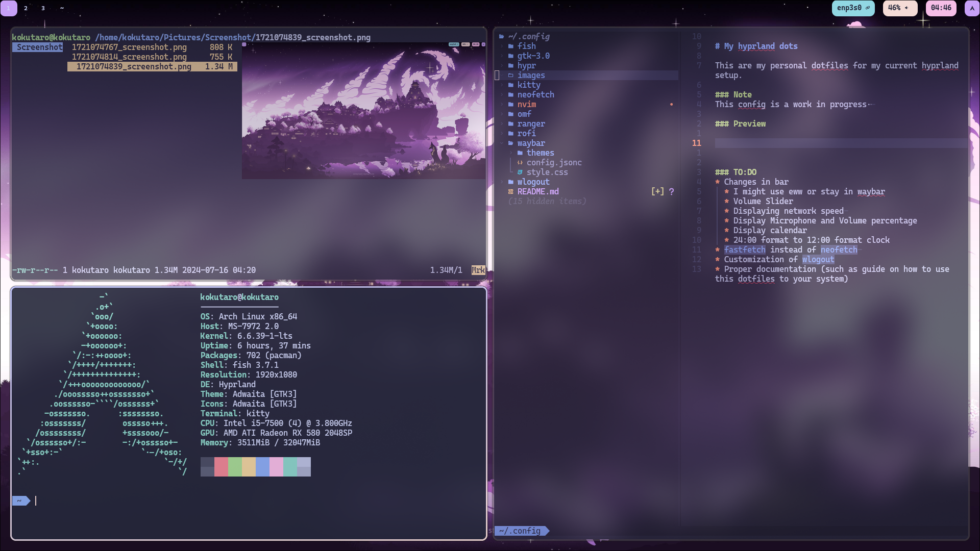
Task: Select the kitty folder in file tree
Action: [528, 85]
